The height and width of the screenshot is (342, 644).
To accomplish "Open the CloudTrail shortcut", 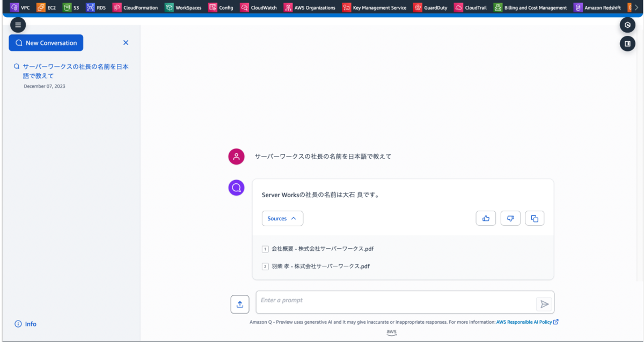I will pos(471,8).
